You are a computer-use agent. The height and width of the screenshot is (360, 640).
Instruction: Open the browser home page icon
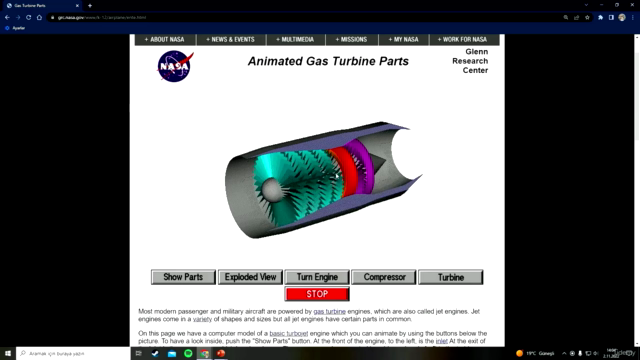[x=39, y=18]
